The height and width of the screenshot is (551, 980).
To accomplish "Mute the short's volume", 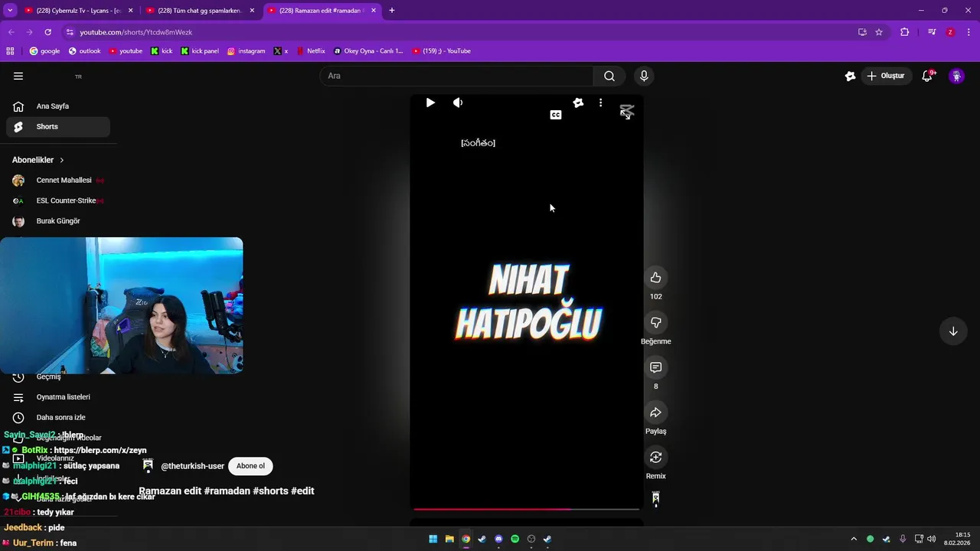I will coord(458,103).
